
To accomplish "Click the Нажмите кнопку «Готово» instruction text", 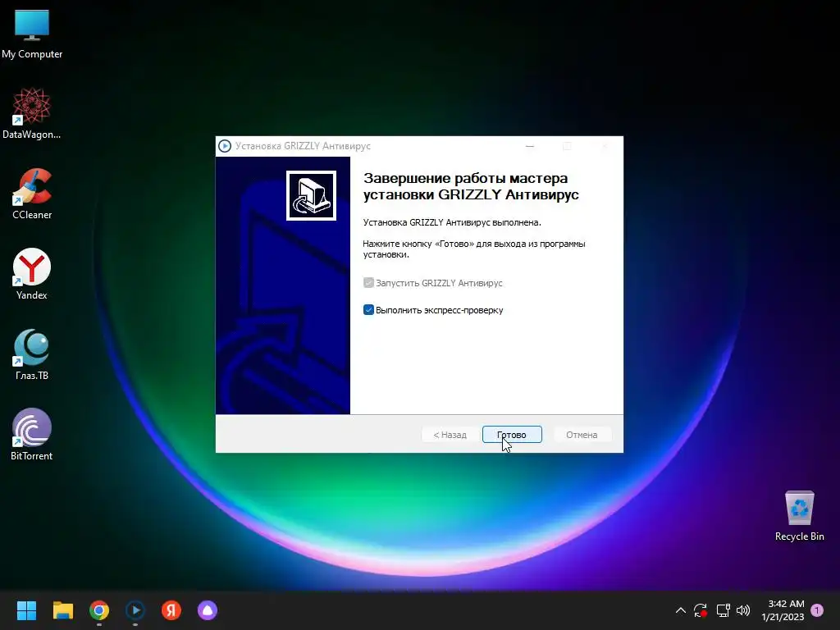I will point(474,249).
